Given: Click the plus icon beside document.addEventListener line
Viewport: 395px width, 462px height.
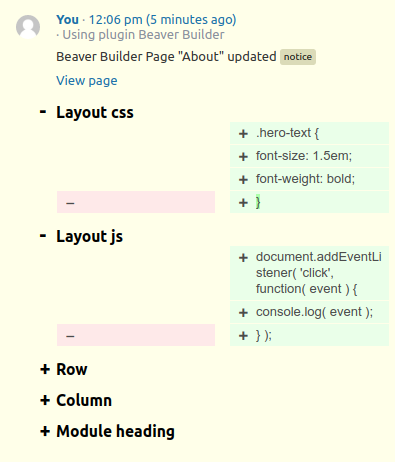Looking at the screenshot, I should 243,258.
